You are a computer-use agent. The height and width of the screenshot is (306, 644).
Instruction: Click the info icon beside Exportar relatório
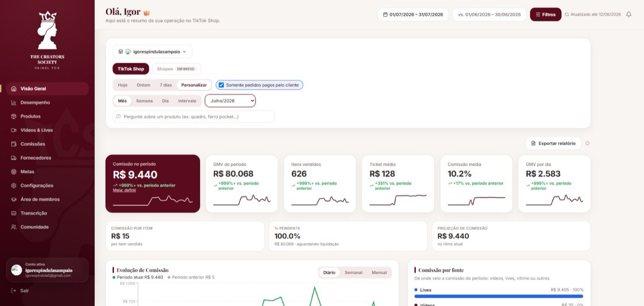(x=587, y=143)
